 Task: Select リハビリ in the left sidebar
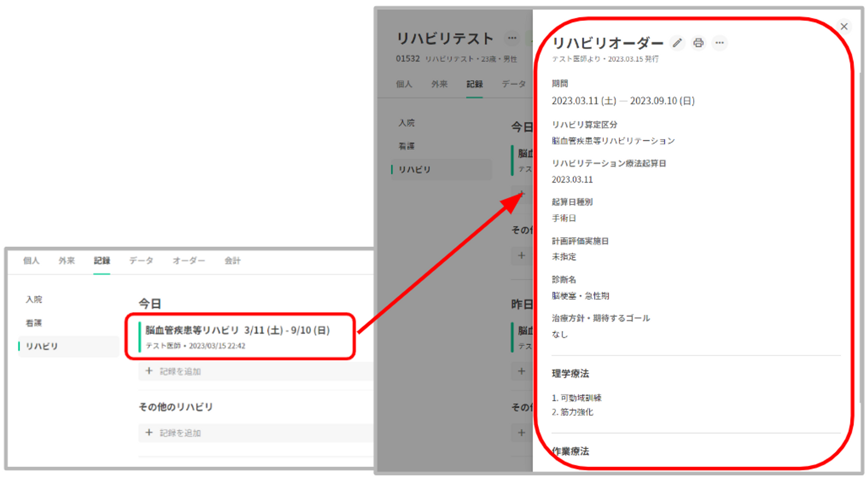click(42, 346)
